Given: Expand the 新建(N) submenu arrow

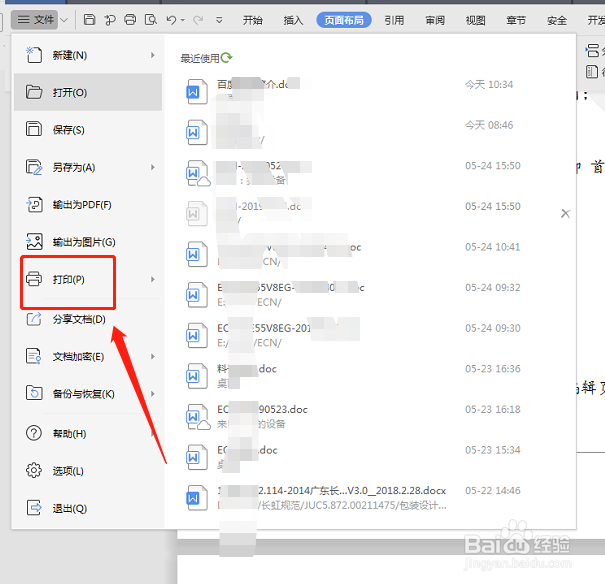Looking at the screenshot, I should click(x=153, y=55).
